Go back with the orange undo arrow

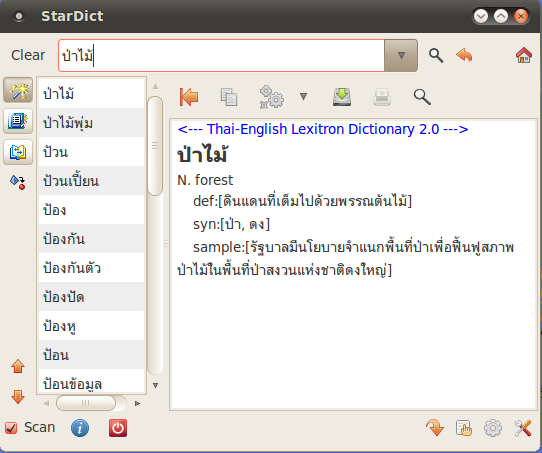[464, 55]
